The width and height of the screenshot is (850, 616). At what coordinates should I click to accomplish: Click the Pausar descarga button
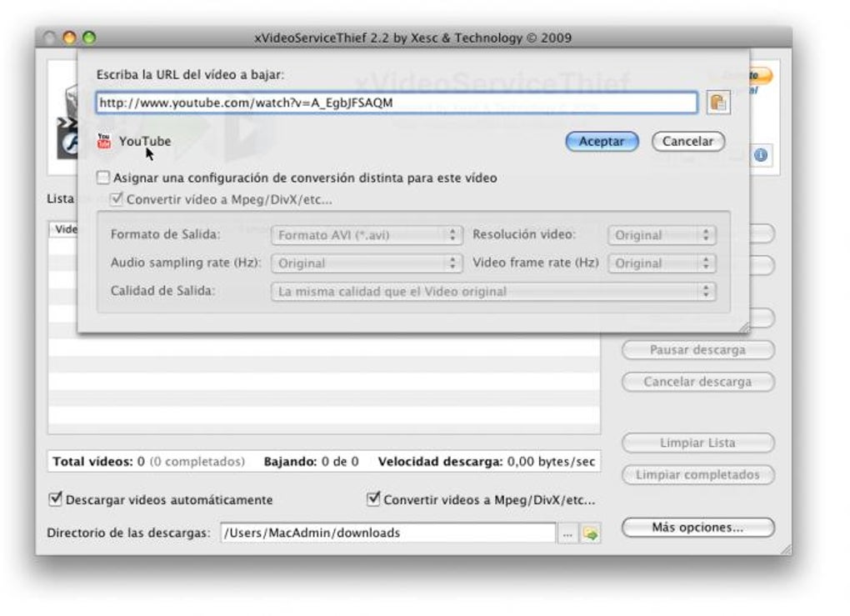coord(697,350)
